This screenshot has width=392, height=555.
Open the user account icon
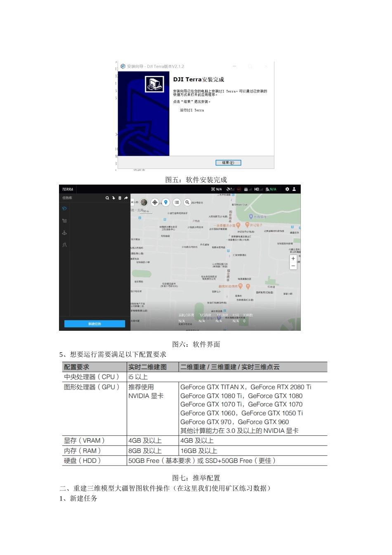294,189
